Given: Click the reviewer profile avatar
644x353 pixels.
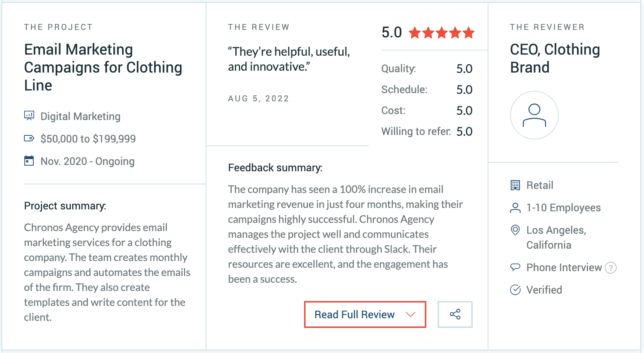Looking at the screenshot, I should click(x=534, y=115).
